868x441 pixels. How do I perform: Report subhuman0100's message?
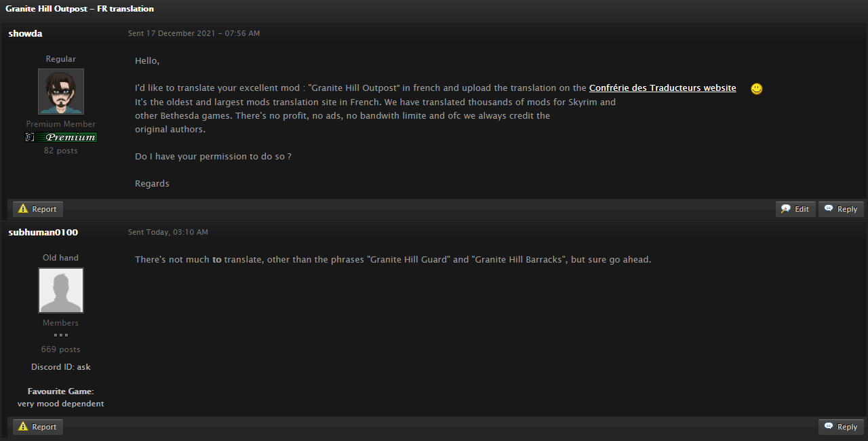(x=37, y=427)
